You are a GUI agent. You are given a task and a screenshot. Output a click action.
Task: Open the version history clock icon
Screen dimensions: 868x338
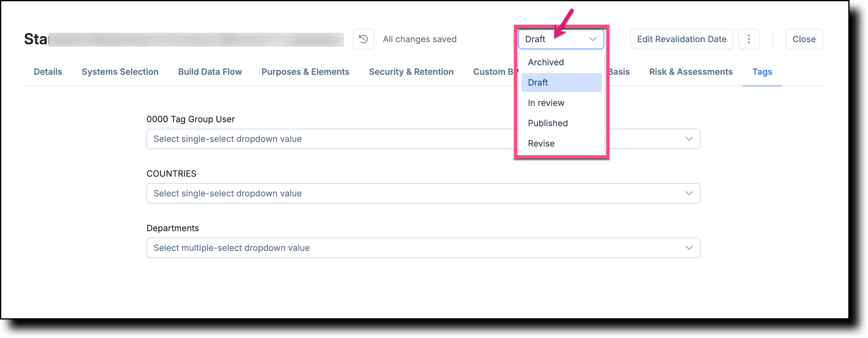pos(363,39)
